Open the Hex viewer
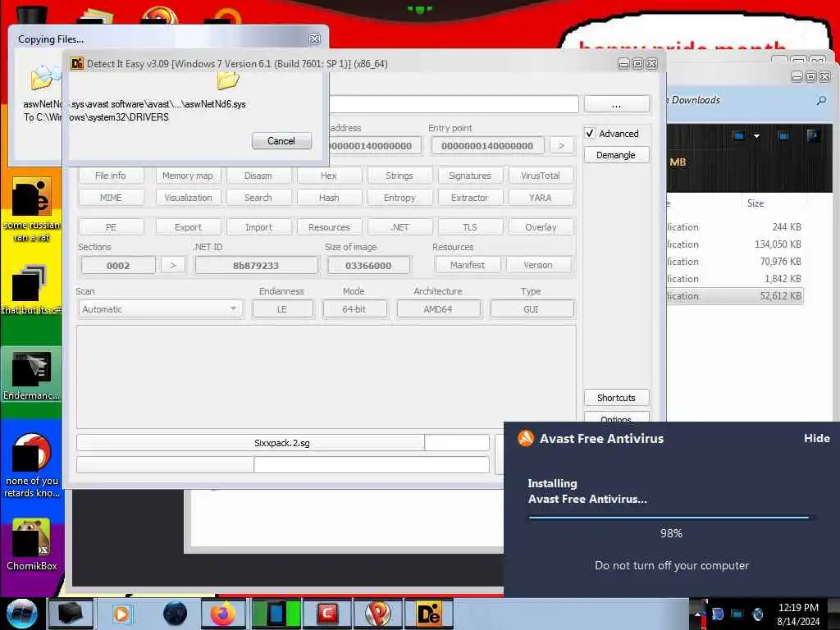 329,176
